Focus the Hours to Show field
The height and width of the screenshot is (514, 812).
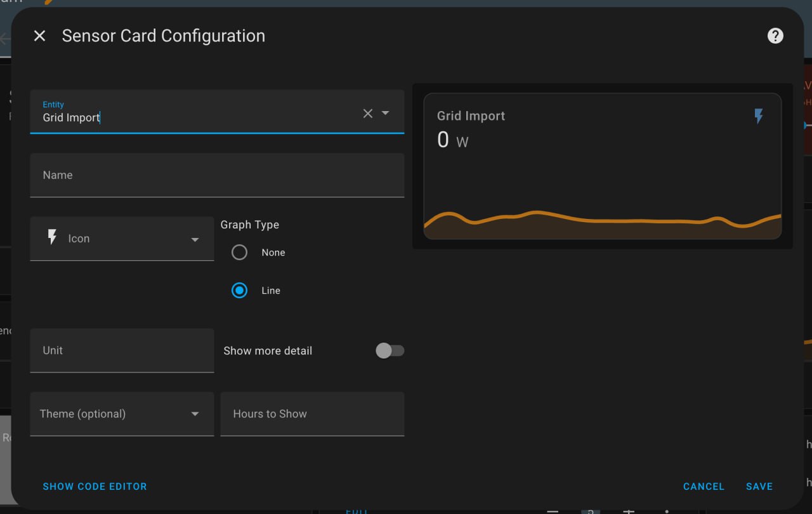point(312,414)
